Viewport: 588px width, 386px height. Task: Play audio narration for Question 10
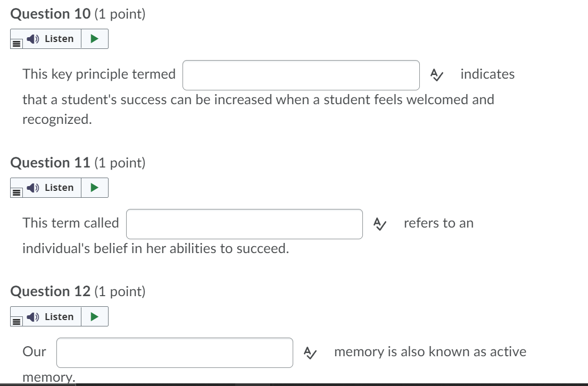coord(94,38)
